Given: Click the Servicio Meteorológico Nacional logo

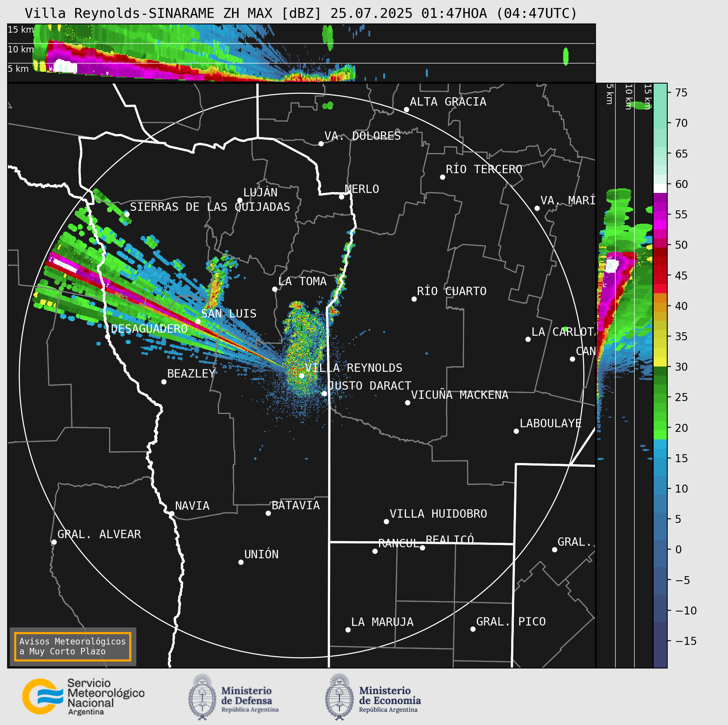Looking at the screenshot, I should 83,697.
